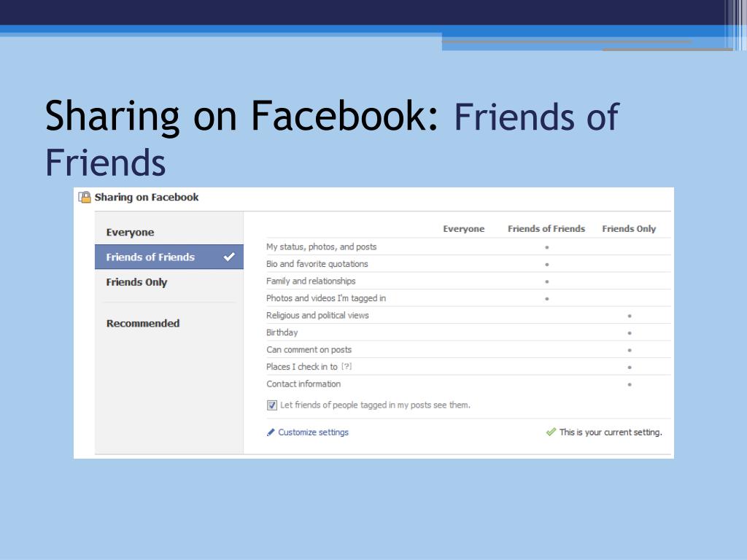Choose the Friends Only sharing preset

169,282
